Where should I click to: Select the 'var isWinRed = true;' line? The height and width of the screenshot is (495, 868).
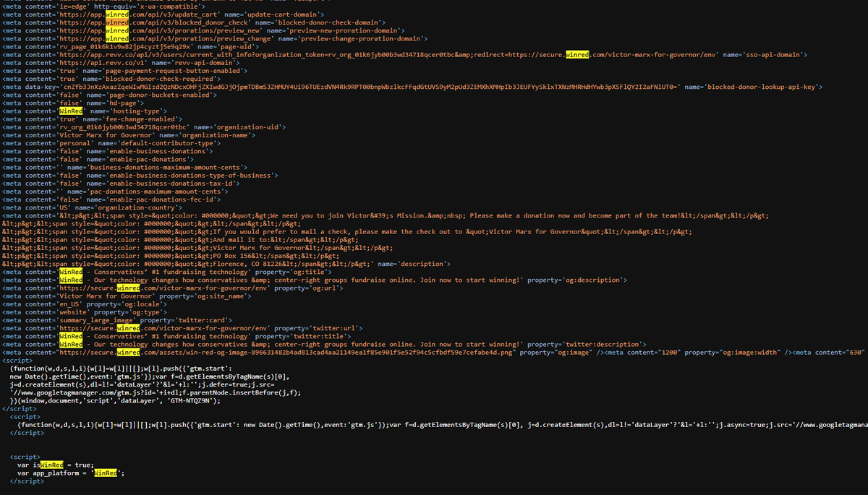(x=56, y=465)
